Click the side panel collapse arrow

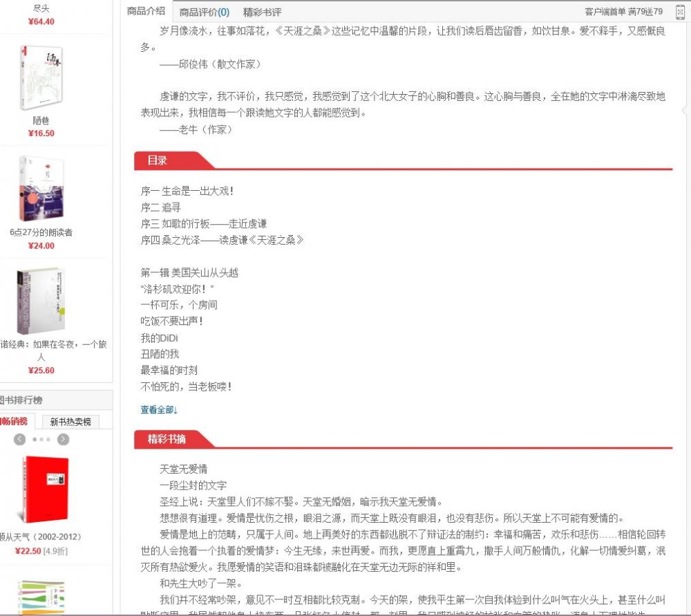(685, 111)
